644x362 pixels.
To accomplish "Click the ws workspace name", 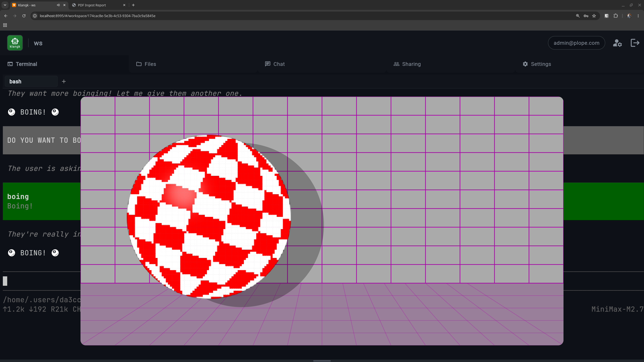I will coord(38,43).
